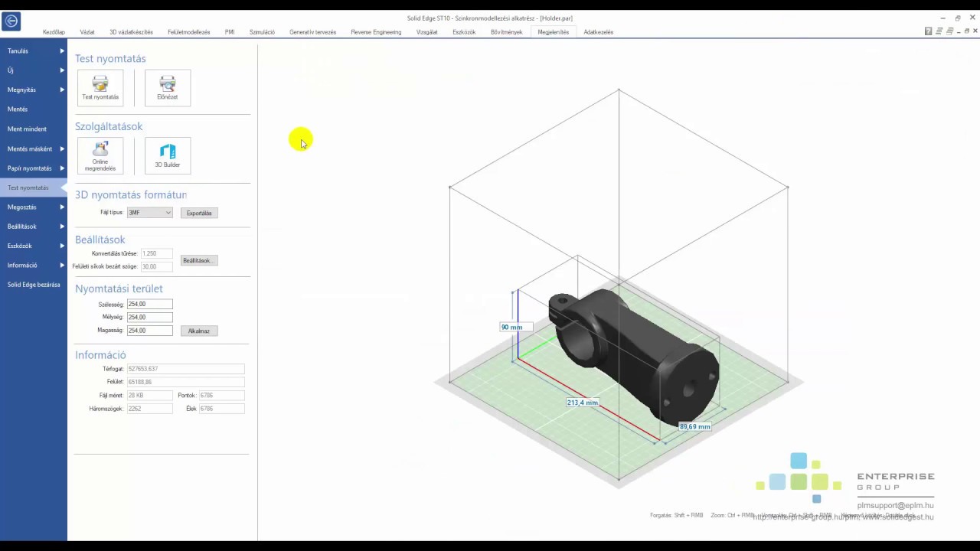Open the help question mark icon

coord(928,31)
